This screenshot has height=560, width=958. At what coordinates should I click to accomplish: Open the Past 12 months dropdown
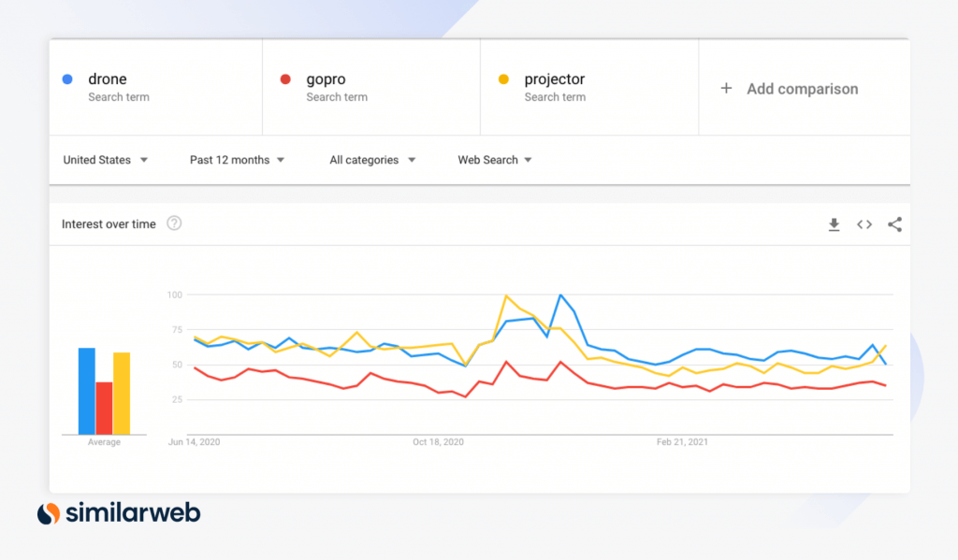[237, 160]
